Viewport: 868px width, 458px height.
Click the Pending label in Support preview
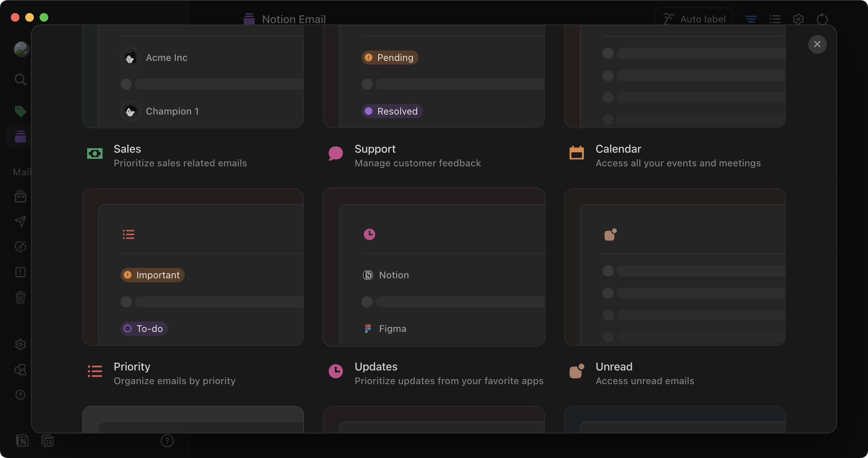coord(390,58)
